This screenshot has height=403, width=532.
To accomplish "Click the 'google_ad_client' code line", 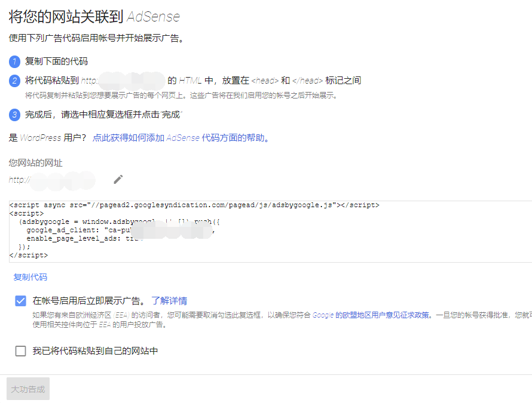I will tap(120, 230).
